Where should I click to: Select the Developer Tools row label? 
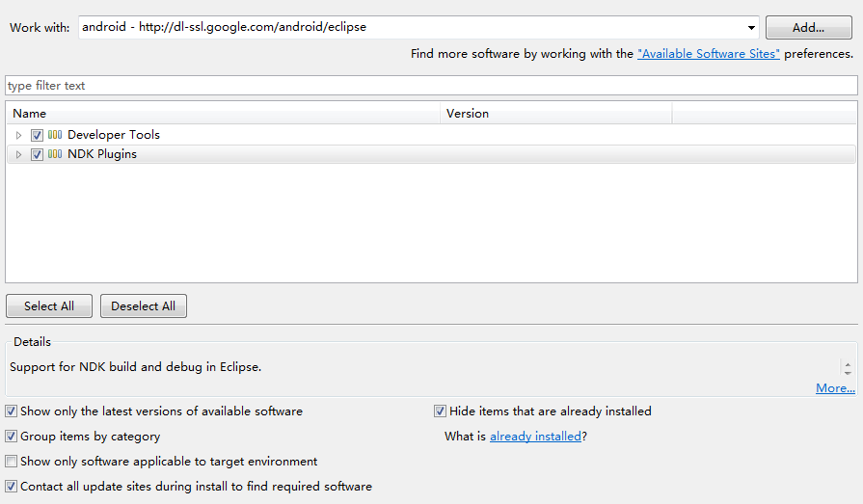[114, 135]
